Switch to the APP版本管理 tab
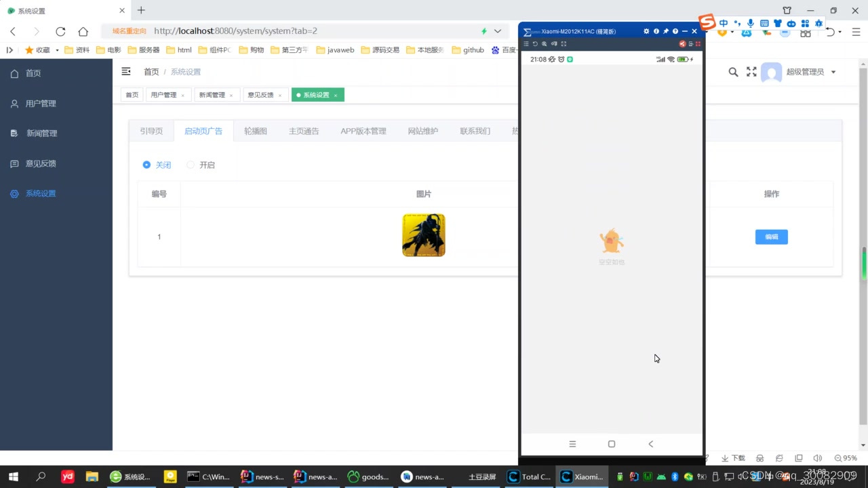868x488 pixels. tap(363, 131)
